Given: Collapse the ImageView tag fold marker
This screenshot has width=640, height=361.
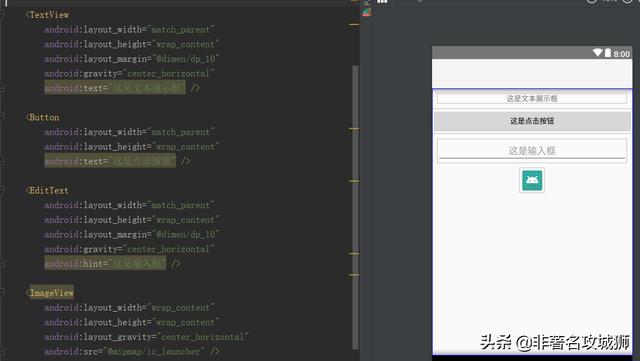Looking at the screenshot, I should [x=2, y=293].
